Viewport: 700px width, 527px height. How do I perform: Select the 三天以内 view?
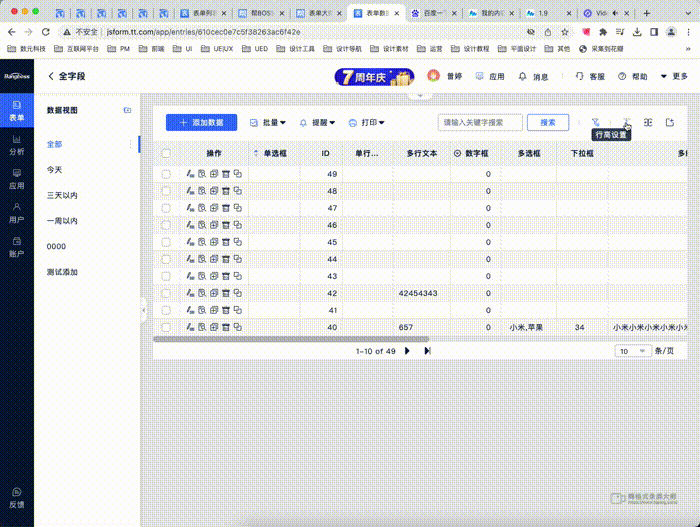pos(62,195)
